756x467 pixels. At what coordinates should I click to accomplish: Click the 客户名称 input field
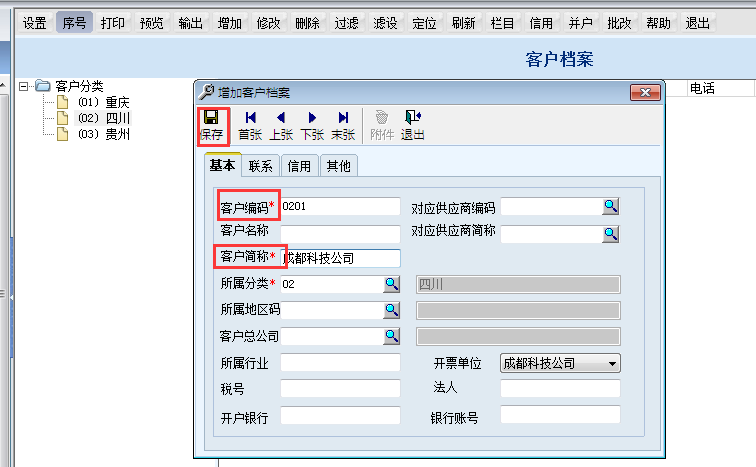click(x=340, y=234)
